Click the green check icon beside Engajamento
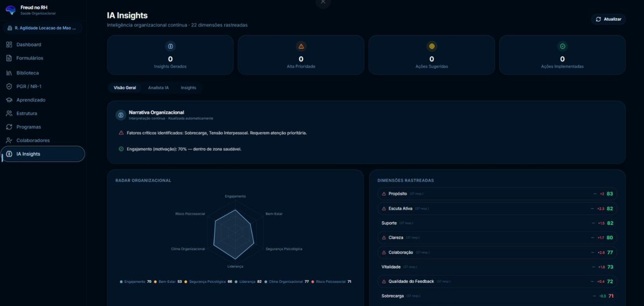 (121, 149)
